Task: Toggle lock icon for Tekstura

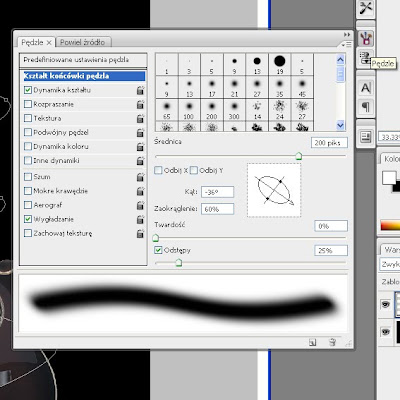Action: click(x=140, y=118)
